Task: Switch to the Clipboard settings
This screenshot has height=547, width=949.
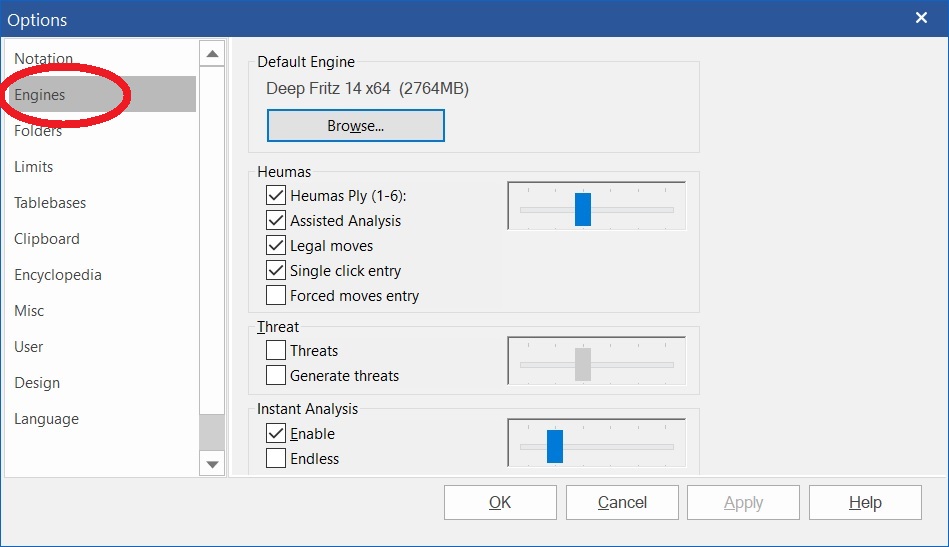Action: 47,239
